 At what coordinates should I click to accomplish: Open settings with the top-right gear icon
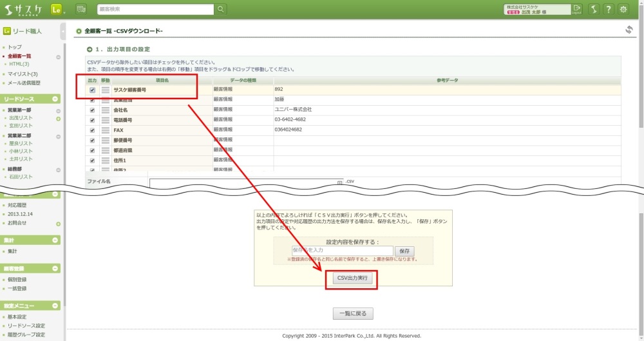[x=623, y=9]
